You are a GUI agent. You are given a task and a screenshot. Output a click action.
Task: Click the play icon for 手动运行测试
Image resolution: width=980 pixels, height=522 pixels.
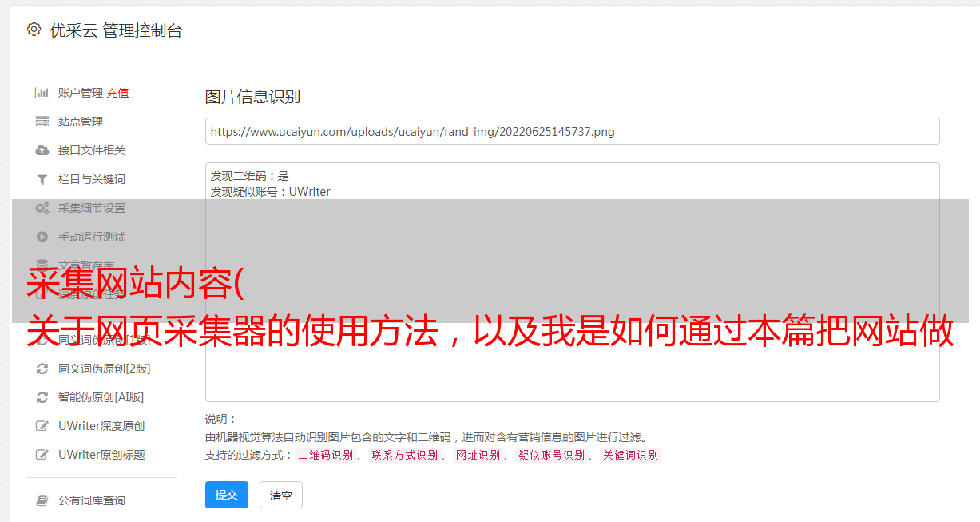pos(42,237)
